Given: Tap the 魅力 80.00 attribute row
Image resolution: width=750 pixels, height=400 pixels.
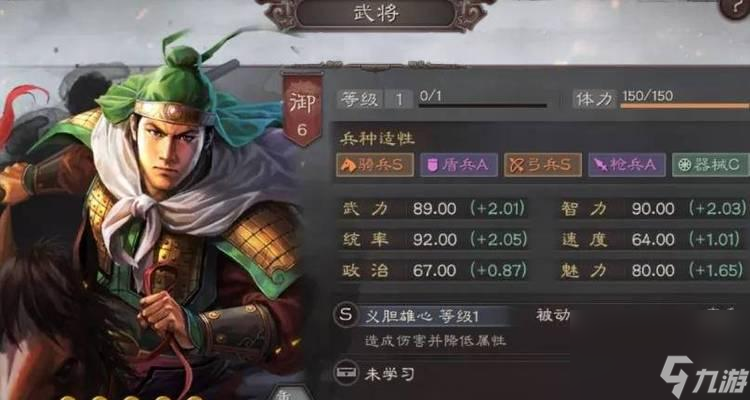Looking at the screenshot, I should point(652,270).
